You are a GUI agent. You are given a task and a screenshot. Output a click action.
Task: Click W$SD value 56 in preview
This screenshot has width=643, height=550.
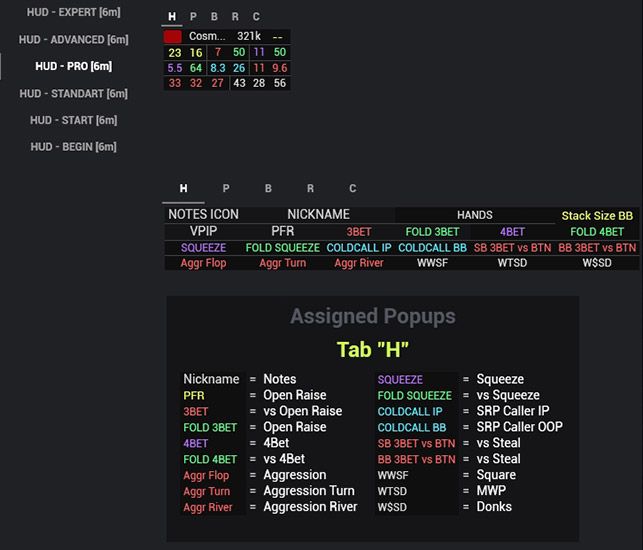click(280, 83)
